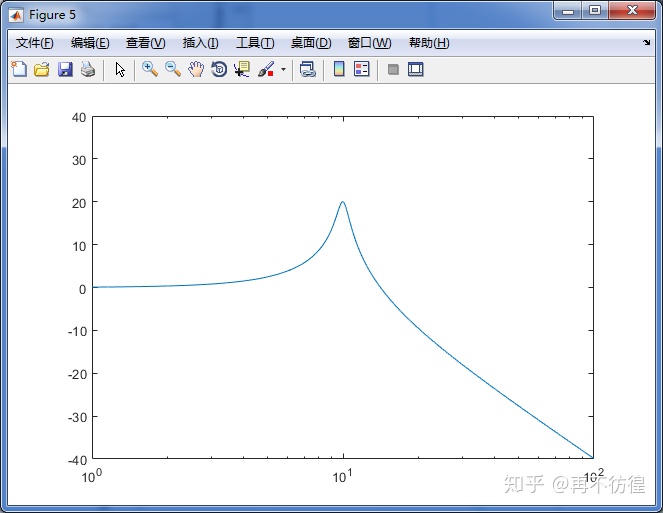This screenshot has height=513, width=663.
Task: Select the Pan hand tool
Action: click(x=196, y=69)
